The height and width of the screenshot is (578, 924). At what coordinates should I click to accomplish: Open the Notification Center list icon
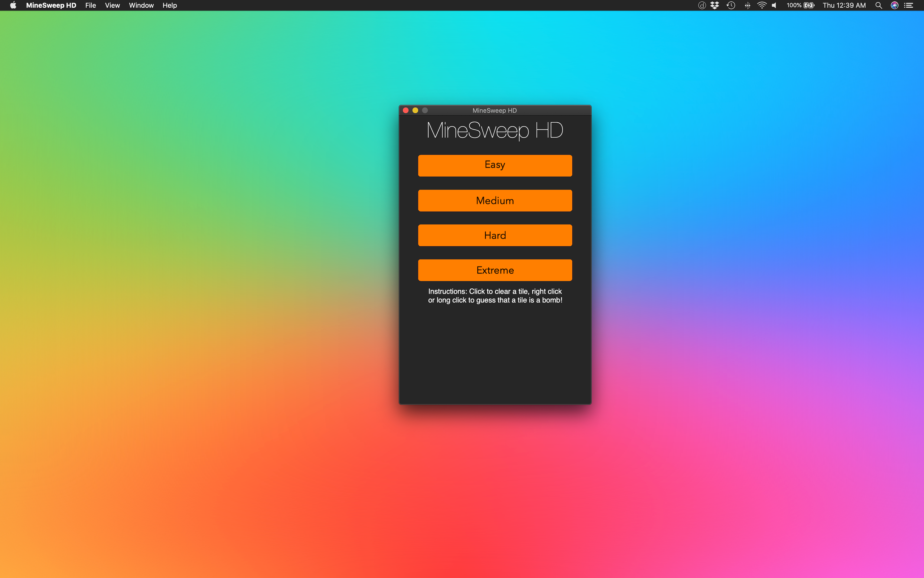[909, 5]
